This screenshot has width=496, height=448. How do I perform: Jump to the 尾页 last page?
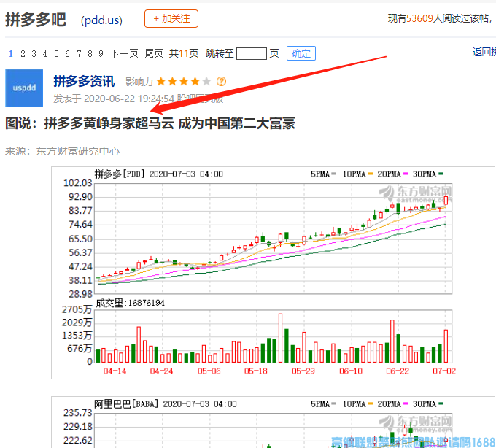(x=154, y=53)
